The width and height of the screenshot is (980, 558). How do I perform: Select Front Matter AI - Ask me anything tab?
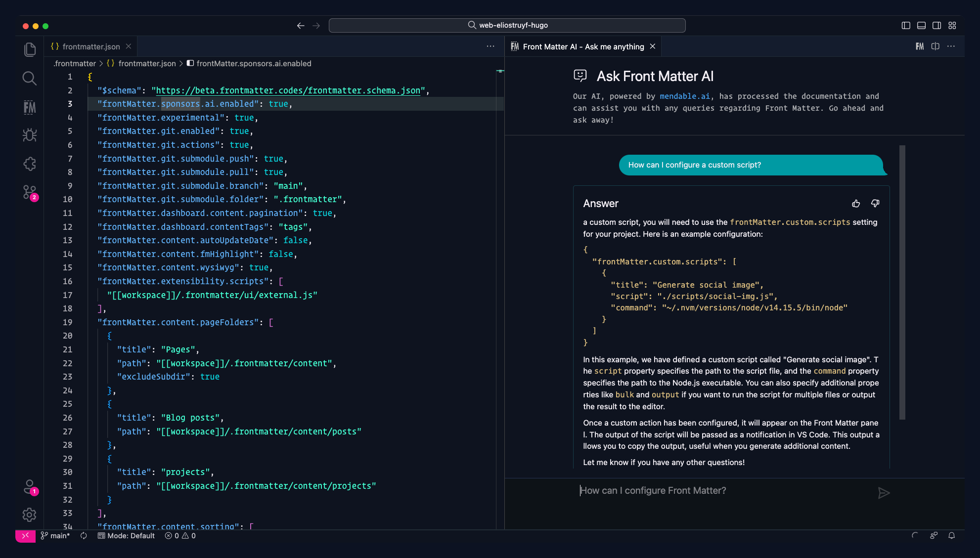pyautogui.click(x=583, y=46)
